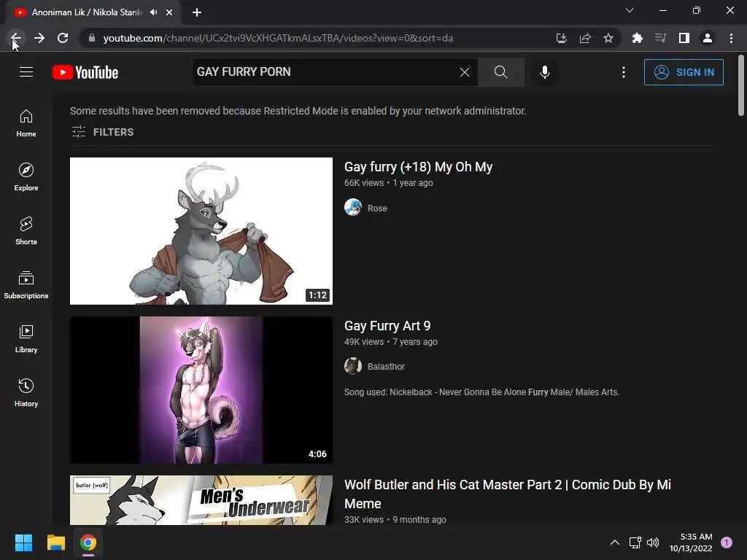Share this page from the address bar

[x=585, y=38]
